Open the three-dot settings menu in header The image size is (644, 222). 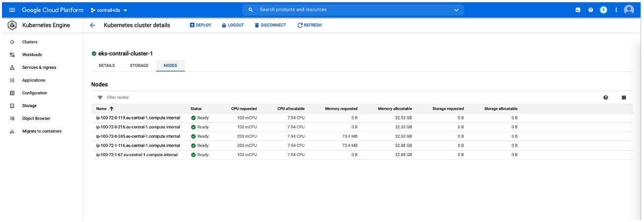pyautogui.click(x=616, y=10)
